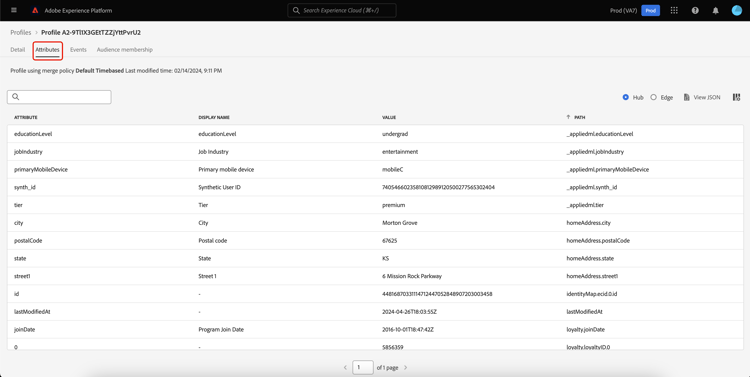Image resolution: width=750 pixels, height=377 pixels.
Task: Click the 'Program Join Date' display name
Action: [221, 330]
